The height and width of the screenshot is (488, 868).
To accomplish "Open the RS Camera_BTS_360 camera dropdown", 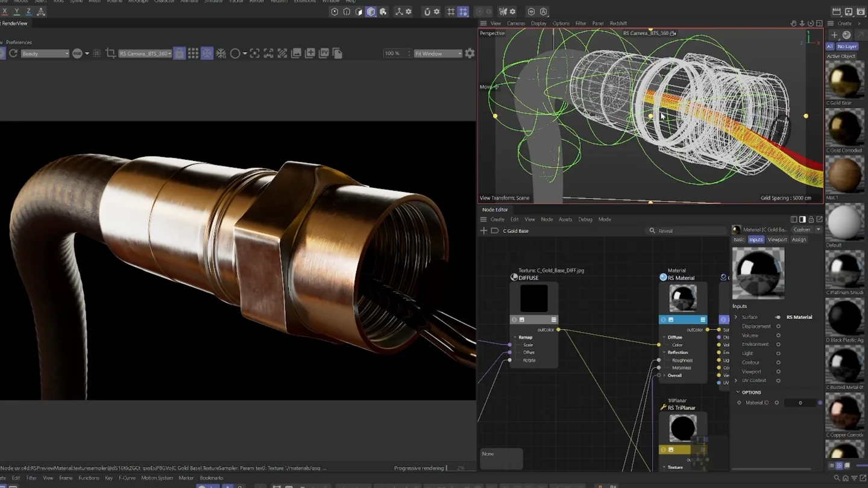I will pos(145,54).
